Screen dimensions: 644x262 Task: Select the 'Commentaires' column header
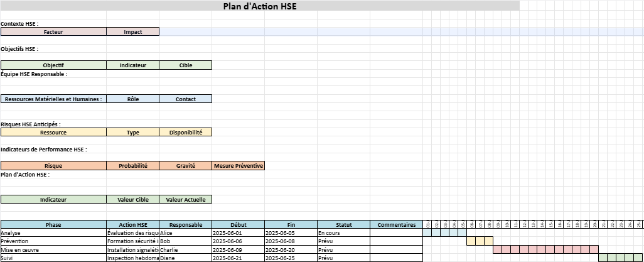(396, 224)
